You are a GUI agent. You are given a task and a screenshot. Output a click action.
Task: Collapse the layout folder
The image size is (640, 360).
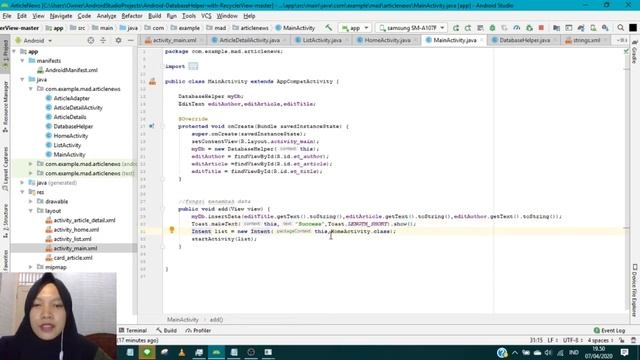point(31,211)
